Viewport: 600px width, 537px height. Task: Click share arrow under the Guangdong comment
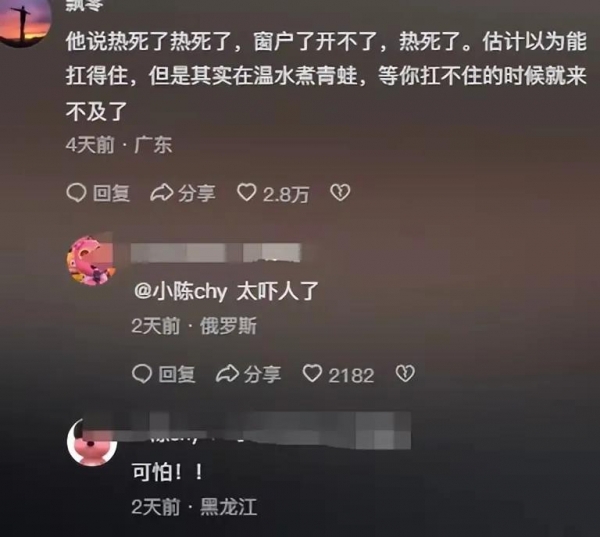[161, 193]
